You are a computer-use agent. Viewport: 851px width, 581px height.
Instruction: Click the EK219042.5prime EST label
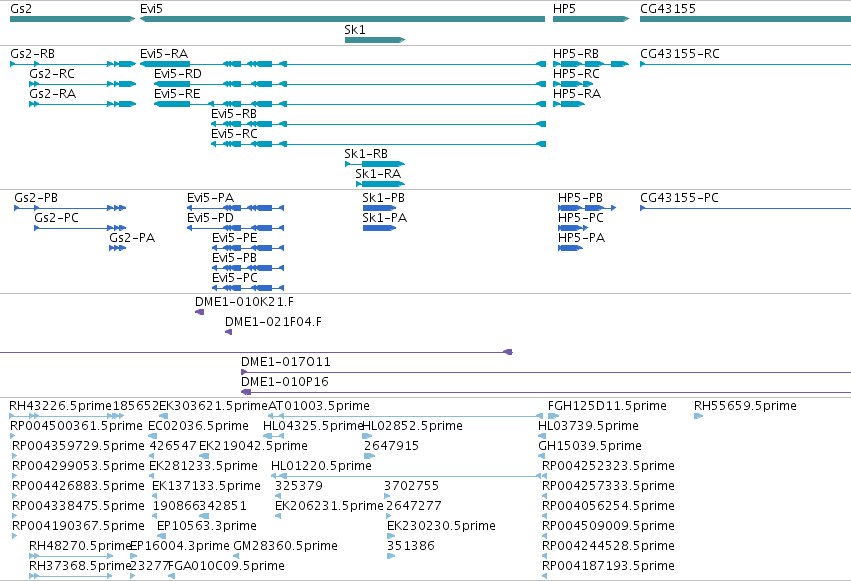[x=253, y=447]
